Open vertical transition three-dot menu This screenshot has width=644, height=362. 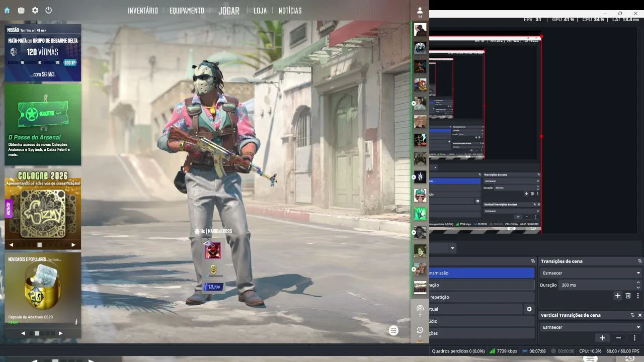pos(635,338)
